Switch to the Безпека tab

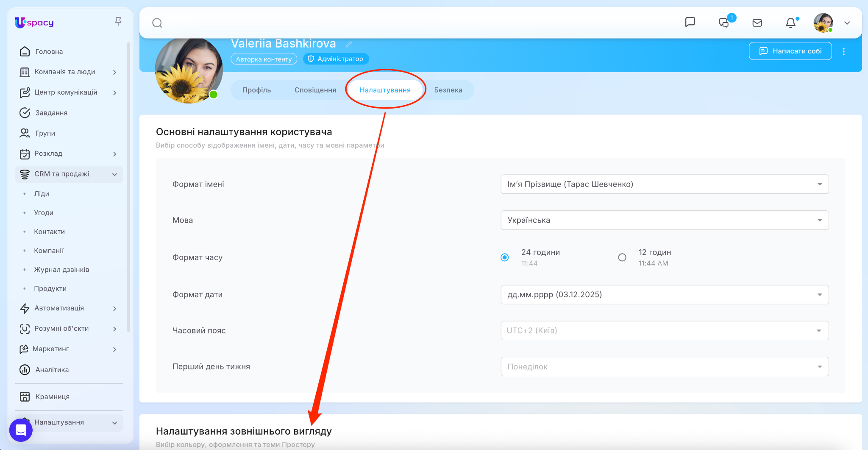pos(448,90)
